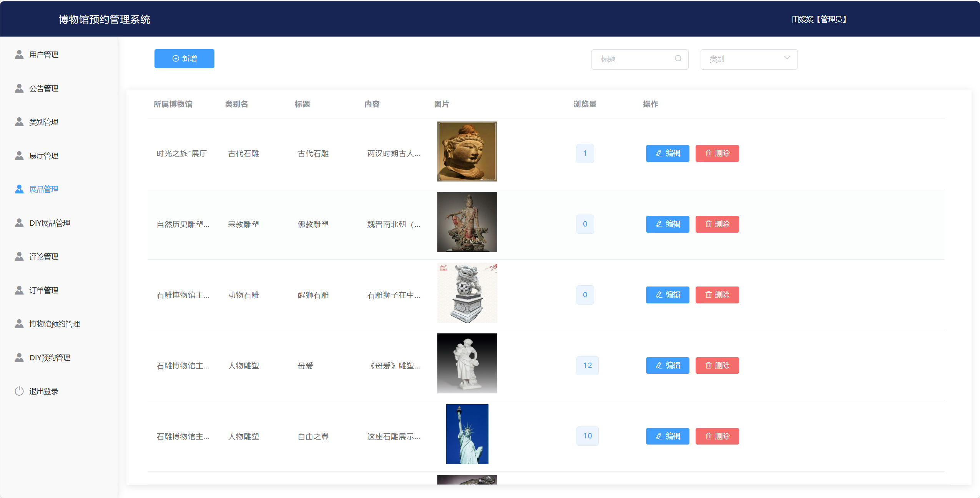Delete the 母爱 exhibit row
This screenshot has width=980, height=498.
pos(717,365)
